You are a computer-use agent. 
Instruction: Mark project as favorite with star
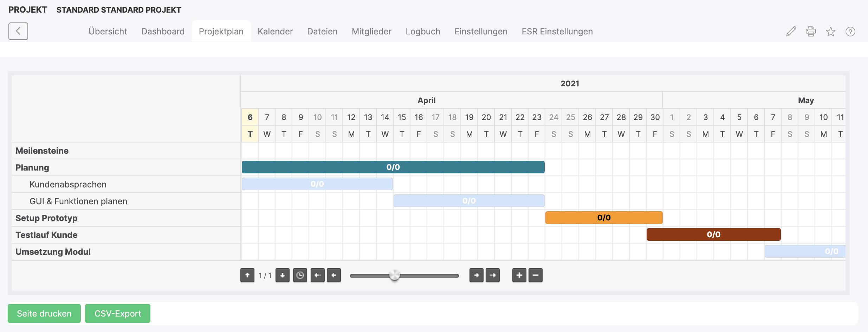(x=831, y=32)
